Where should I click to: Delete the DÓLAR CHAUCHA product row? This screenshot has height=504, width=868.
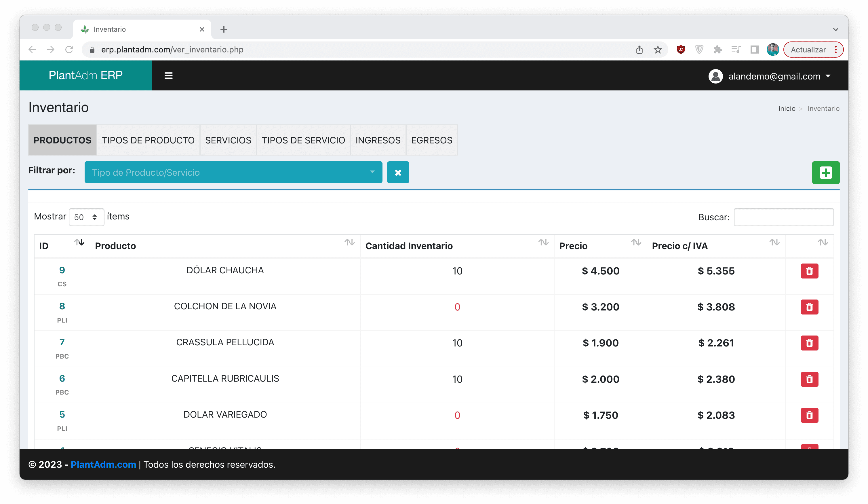[x=809, y=271]
